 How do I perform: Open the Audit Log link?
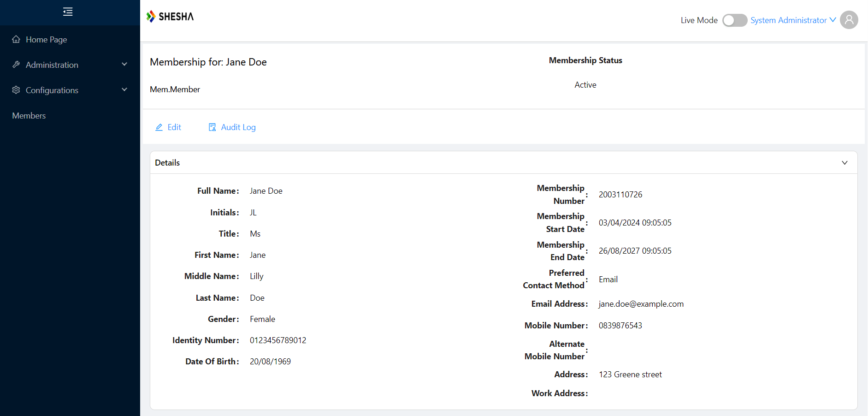pos(232,127)
